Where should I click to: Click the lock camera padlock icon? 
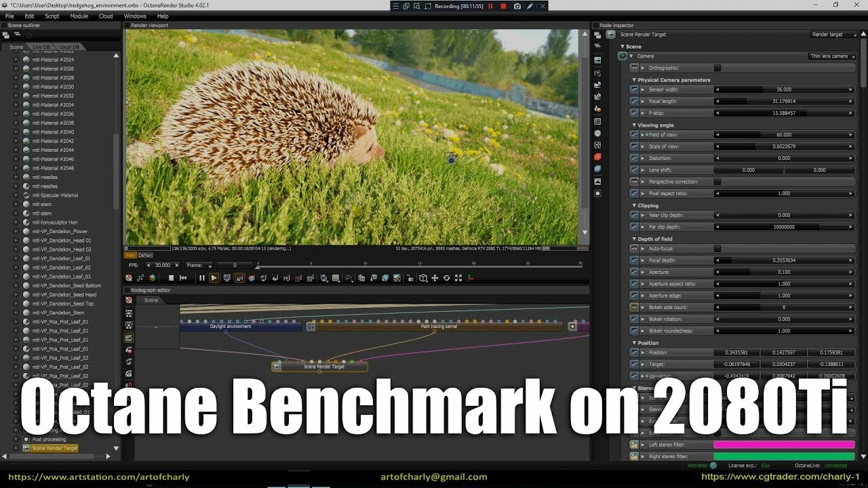(x=411, y=278)
